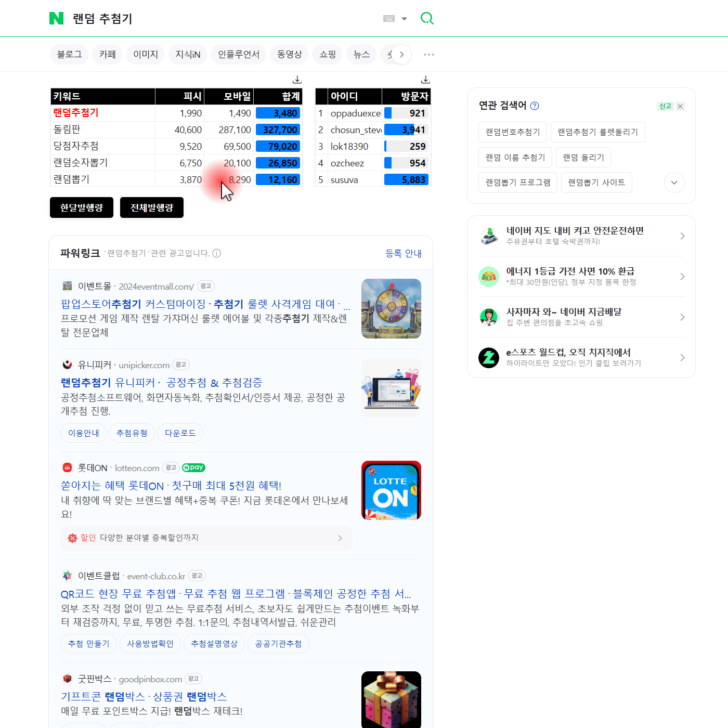
Task: Switch to the 지식iN tab
Action: tap(188, 54)
